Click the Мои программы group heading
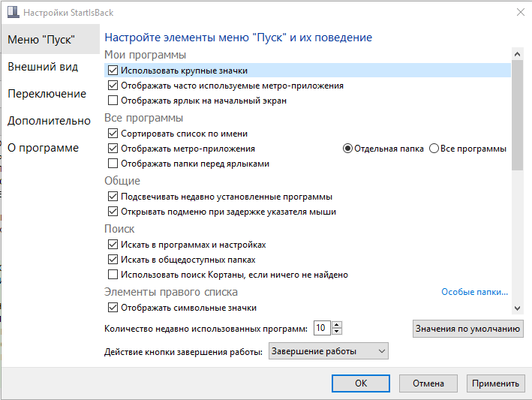This screenshot has width=532, height=400. click(x=145, y=55)
